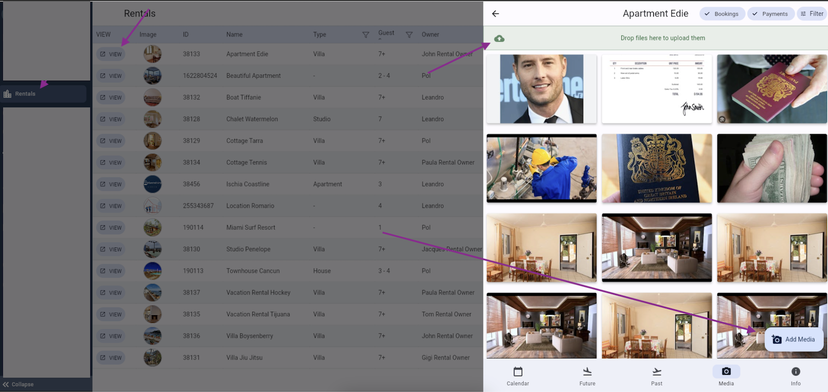Click the cloud upload icon
This screenshot has height=392, width=828.
pos(499,38)
